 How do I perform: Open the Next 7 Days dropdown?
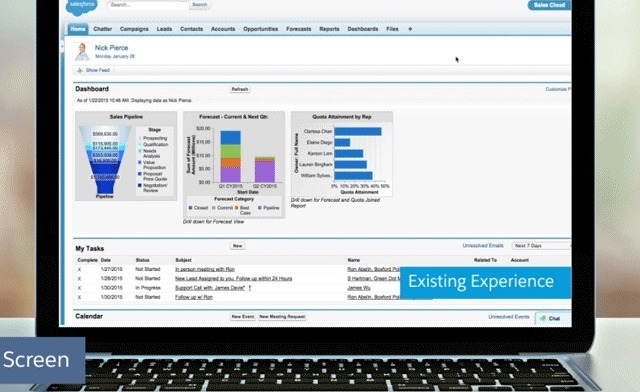pyautogui.click(x=541, y=246)
